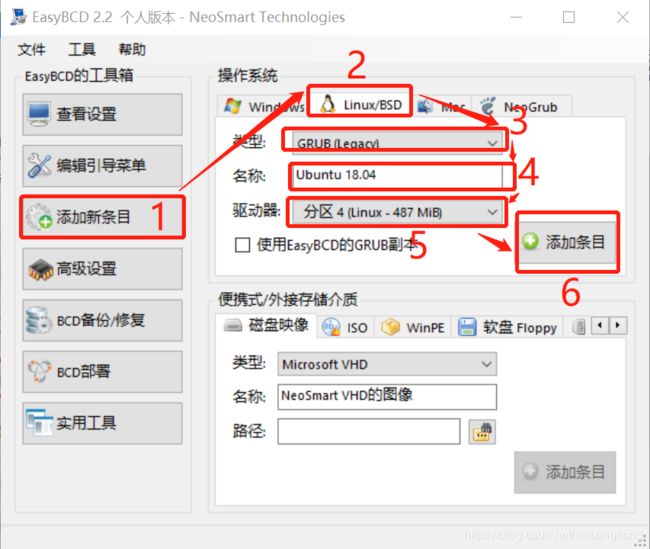The image size is (650, 549).
Task: Expand the Microsoft VHD type dropdown
Action: click(x=387, y=364)
